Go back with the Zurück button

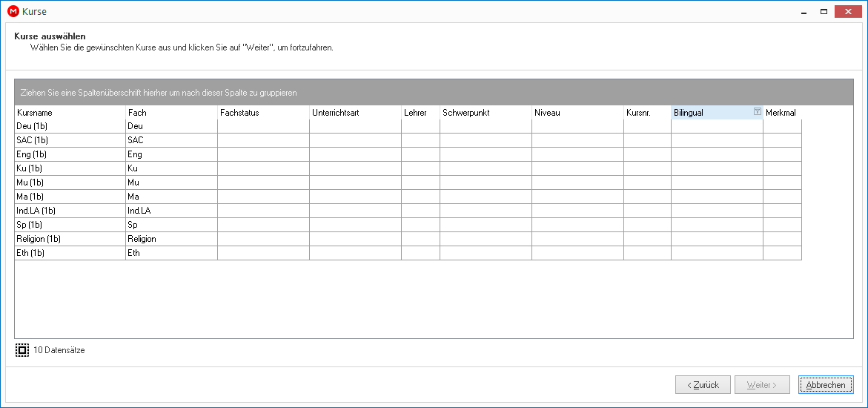tap(703, 385)
